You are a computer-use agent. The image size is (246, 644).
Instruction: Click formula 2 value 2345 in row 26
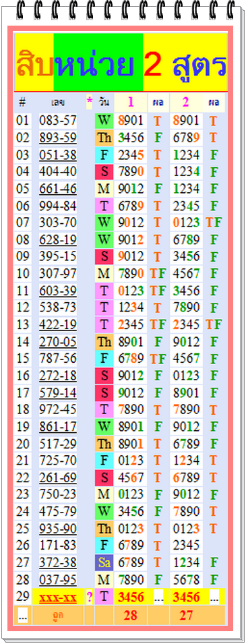[186, 546]
